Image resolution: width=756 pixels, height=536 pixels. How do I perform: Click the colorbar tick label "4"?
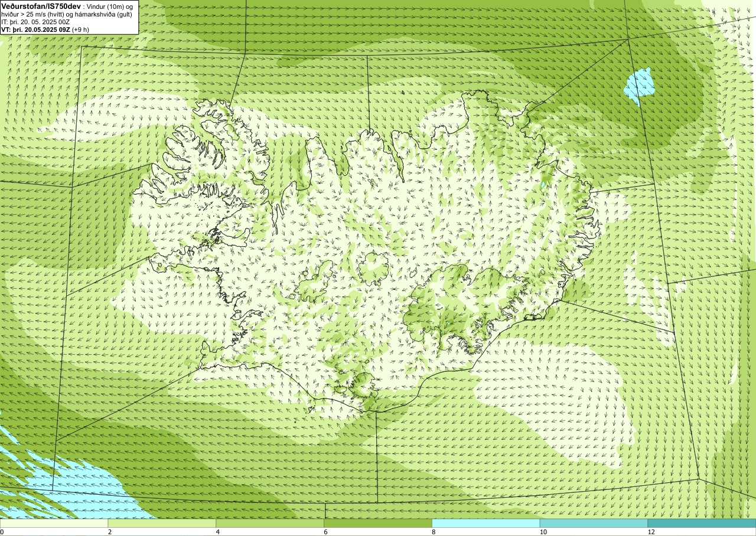(218, 532)
